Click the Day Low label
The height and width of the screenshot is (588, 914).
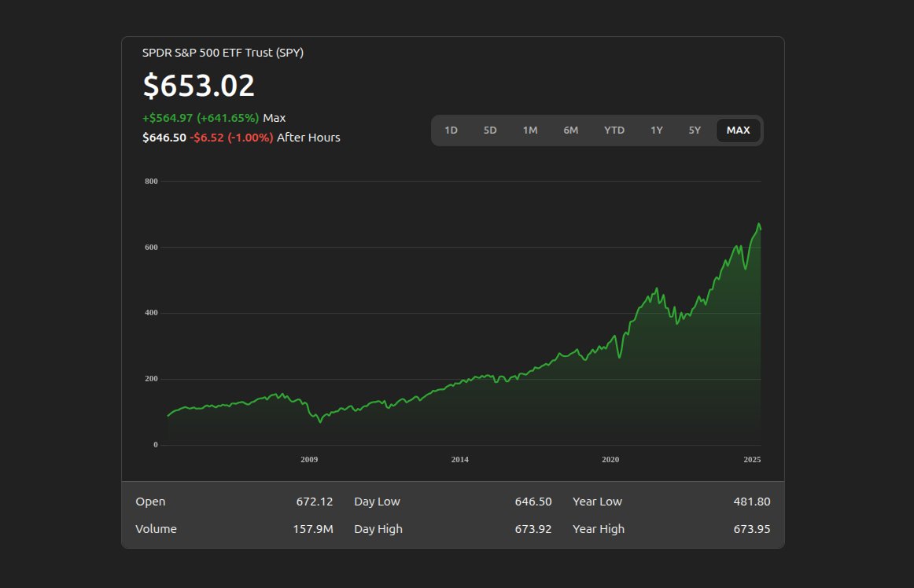click(x=377, y=502)
